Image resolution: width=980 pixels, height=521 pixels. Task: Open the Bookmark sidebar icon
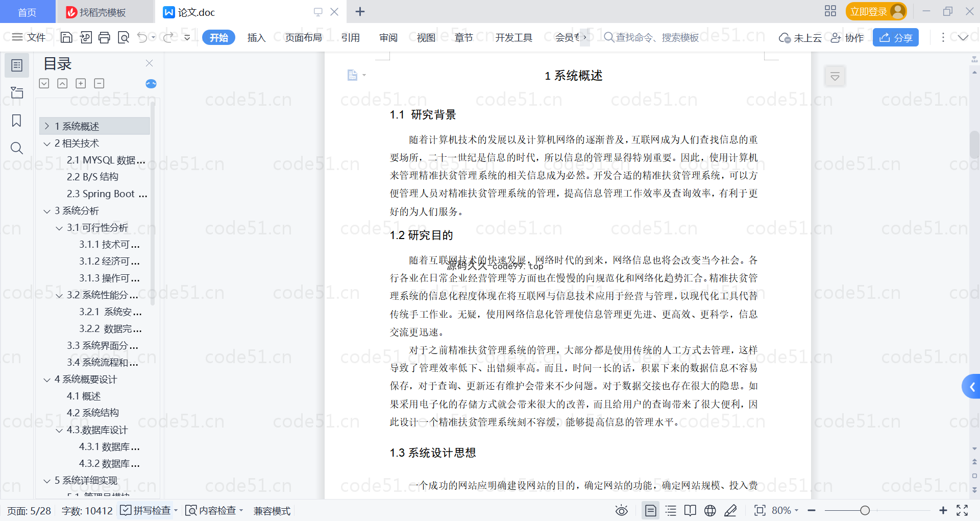point(17,121)
